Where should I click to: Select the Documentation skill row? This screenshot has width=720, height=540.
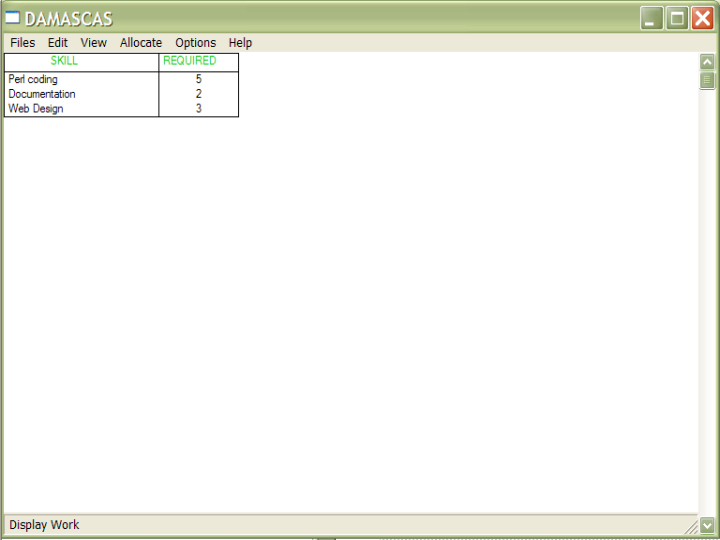[x=42, y=94]
